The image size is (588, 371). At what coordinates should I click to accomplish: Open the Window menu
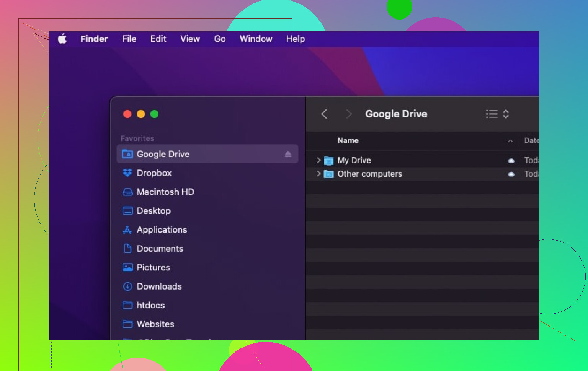tap(256, 39)
